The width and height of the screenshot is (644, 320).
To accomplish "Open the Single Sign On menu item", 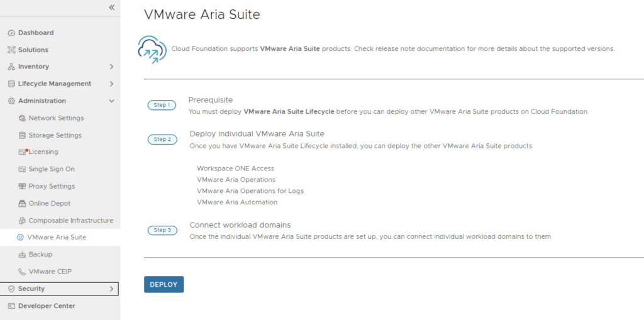I will (x=51, y=169).
